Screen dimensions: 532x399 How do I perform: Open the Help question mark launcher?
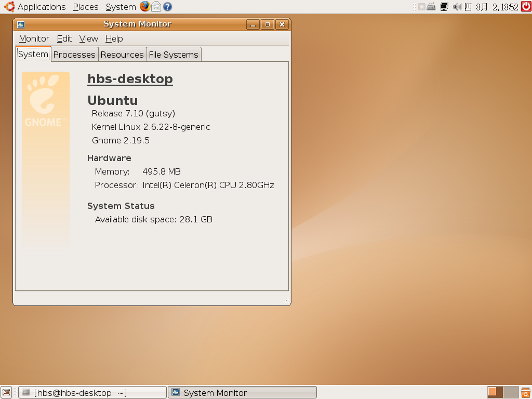click(167, 6)
